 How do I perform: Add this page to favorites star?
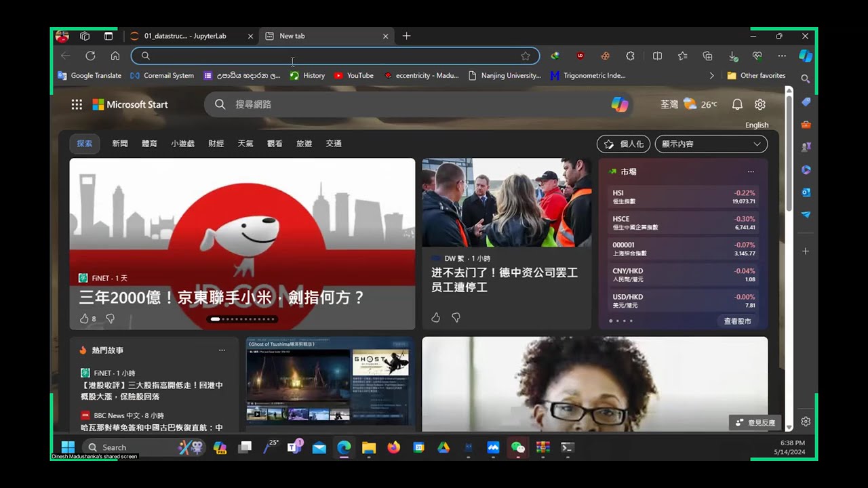tap(526, 56)
